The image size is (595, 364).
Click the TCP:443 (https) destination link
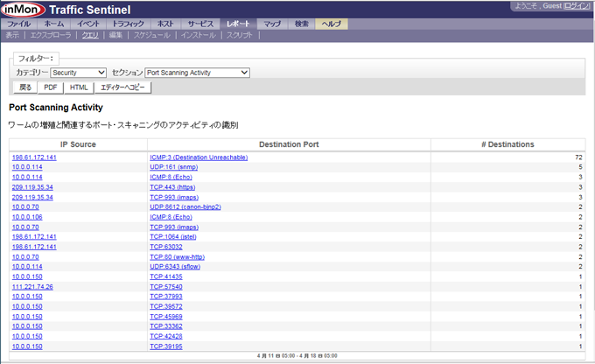click(x=172, y=187)
